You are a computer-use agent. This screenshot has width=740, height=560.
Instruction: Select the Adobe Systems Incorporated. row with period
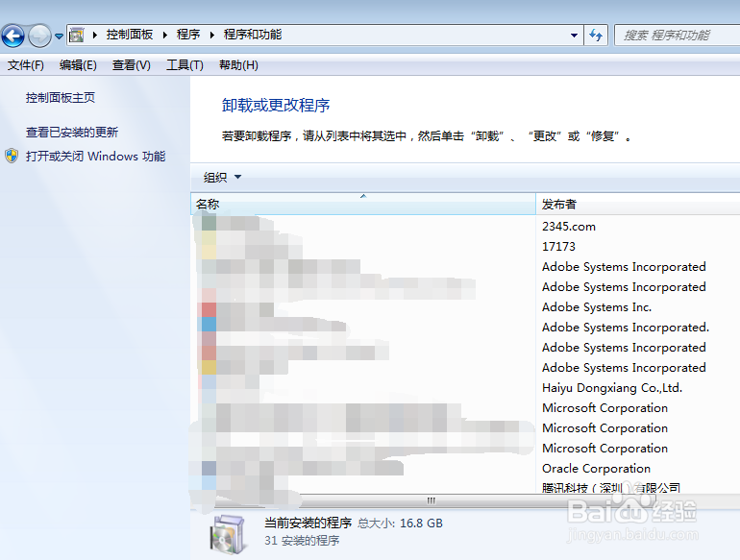(x=465, y=328)
